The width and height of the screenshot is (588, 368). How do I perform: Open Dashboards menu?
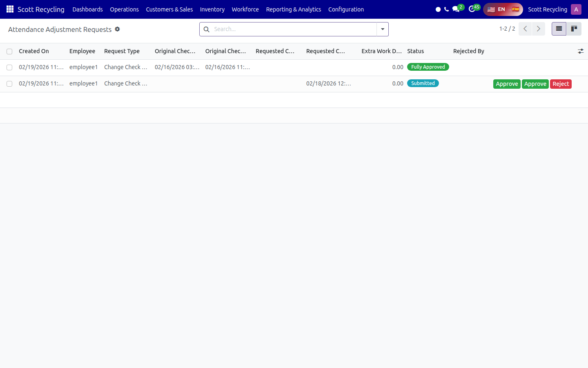[x=88, y=9]
